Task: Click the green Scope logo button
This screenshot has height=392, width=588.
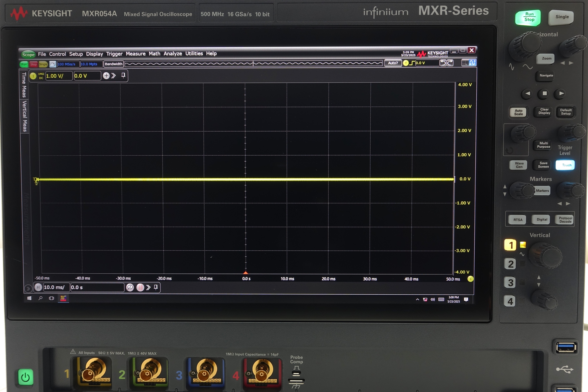Action: coord(28,55)
